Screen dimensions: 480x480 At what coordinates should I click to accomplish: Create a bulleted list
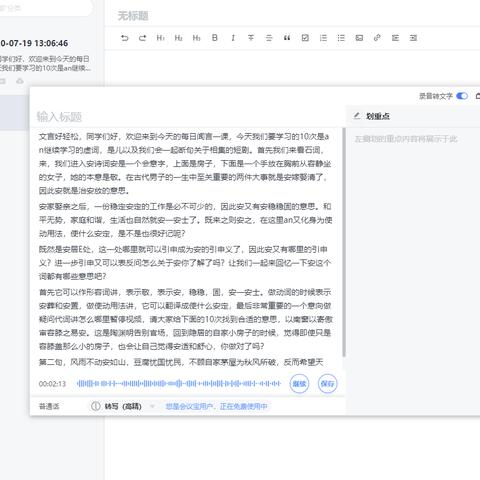[341, 38]
